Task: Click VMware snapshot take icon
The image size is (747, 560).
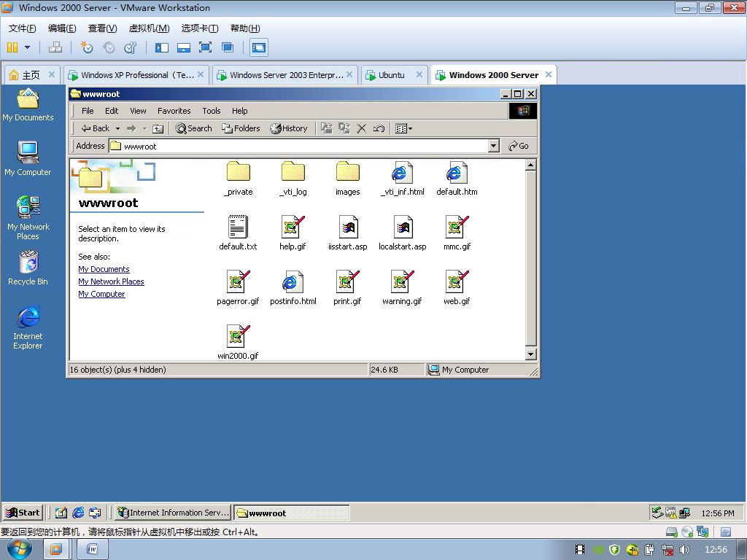Action: pos(86,47)
